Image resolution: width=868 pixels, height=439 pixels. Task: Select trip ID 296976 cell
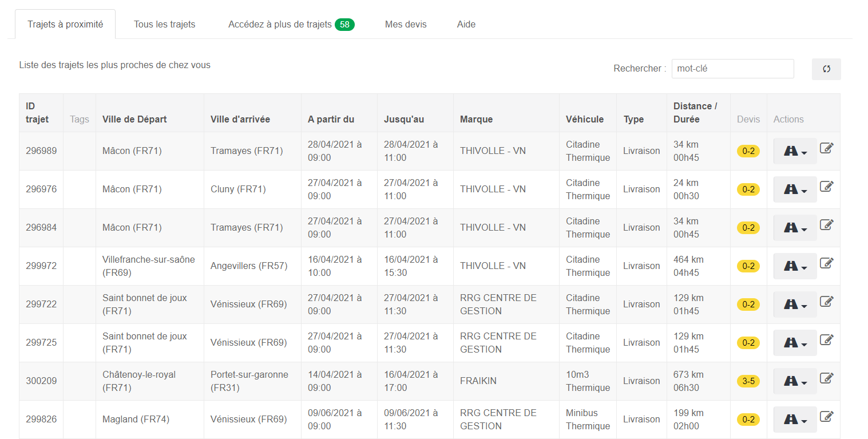pos(41,189)
